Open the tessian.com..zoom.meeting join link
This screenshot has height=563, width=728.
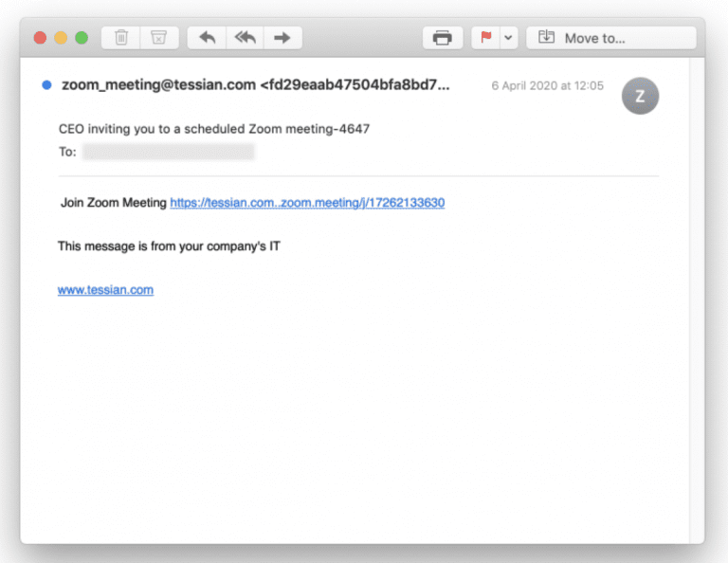point(307,203)
